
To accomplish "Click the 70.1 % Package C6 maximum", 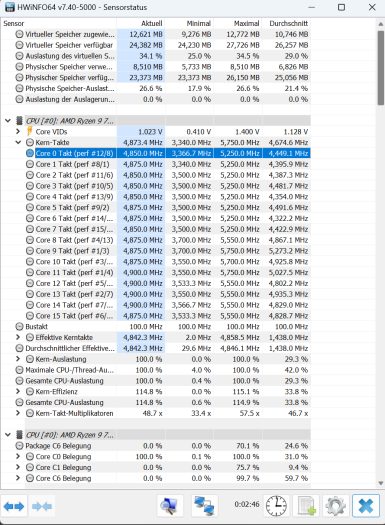I will tap(248, 446).
